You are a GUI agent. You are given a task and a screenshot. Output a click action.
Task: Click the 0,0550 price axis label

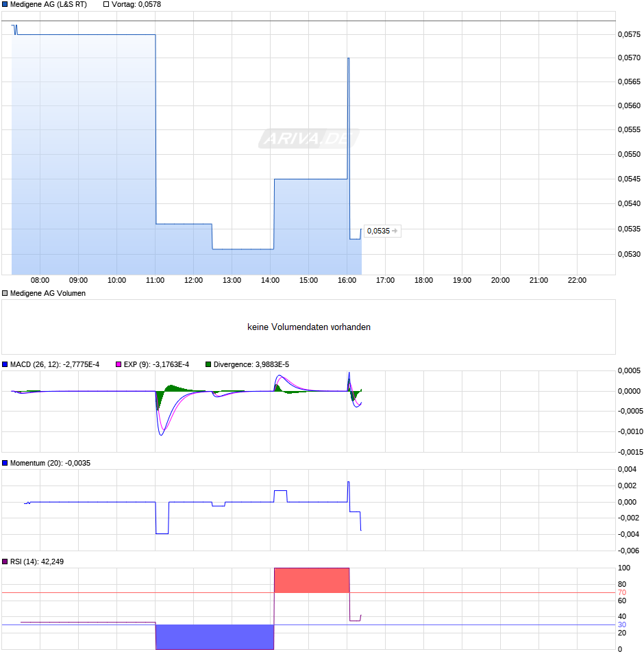629,154
